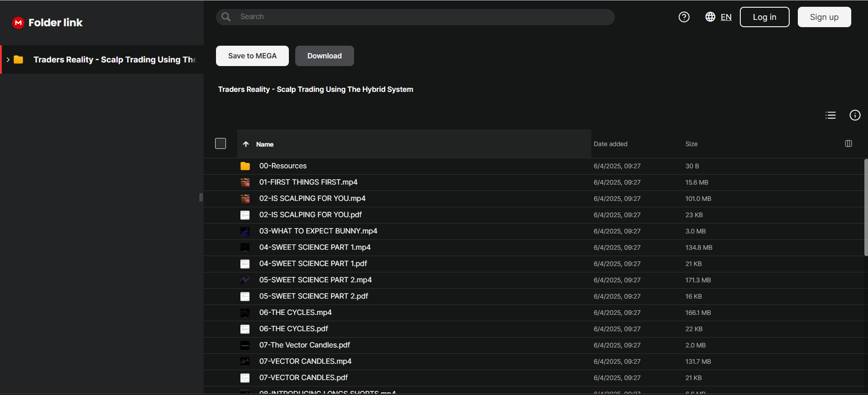The height and width of the screenshot is (395, 868).
Task: Click the globe language icon
Action: pyautogui.click(x=710, y=17)
